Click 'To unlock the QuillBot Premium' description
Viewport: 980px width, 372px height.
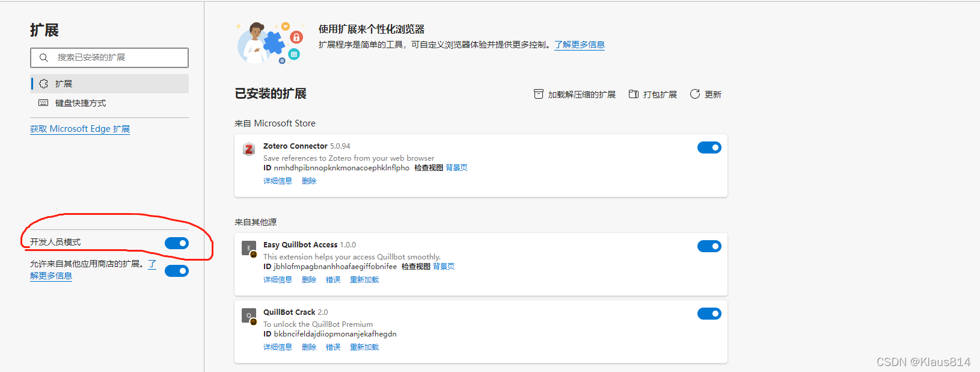(x=318, y=324)
